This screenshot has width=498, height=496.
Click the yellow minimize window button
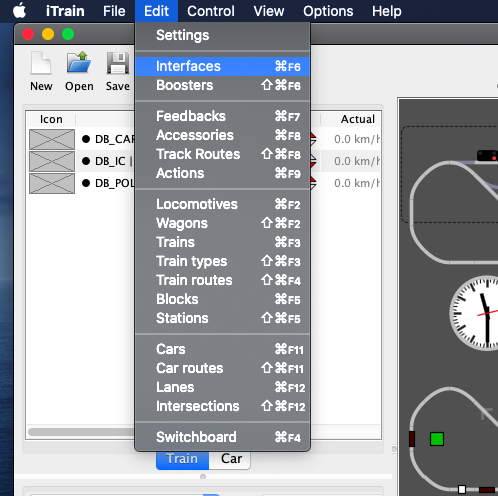[x=48, y=34]
